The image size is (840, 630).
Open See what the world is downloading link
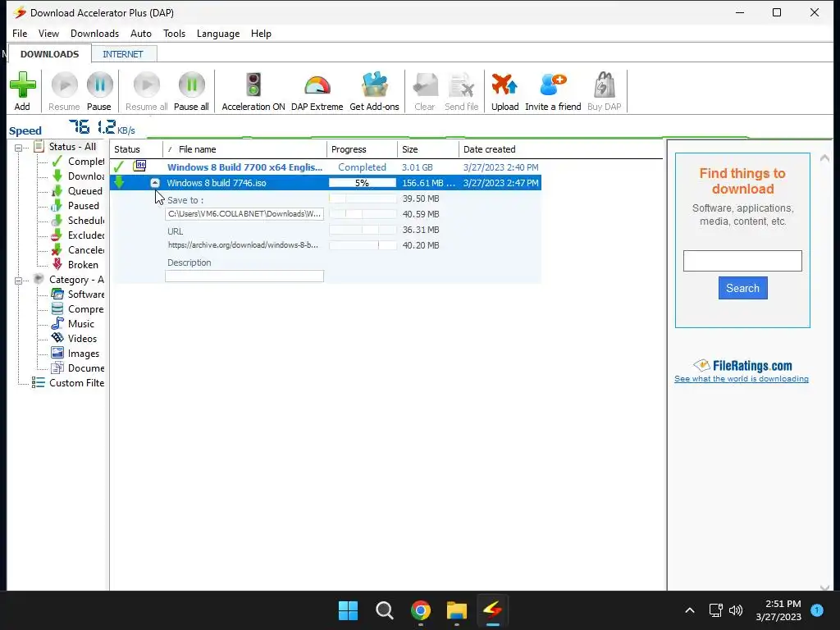[x=742, y=379]
